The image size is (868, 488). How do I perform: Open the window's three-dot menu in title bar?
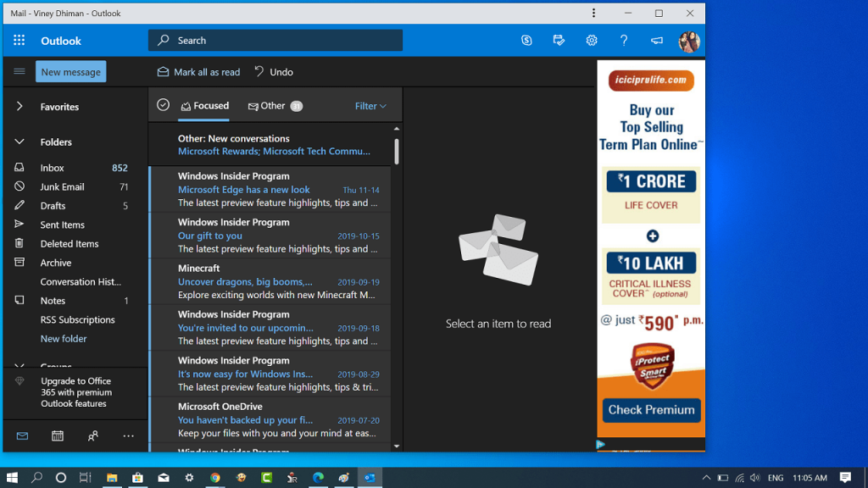(593, 13)
